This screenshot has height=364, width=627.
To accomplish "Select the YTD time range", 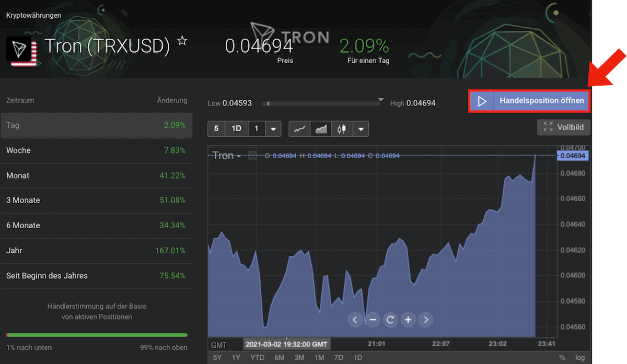I will tap(257, 358).
